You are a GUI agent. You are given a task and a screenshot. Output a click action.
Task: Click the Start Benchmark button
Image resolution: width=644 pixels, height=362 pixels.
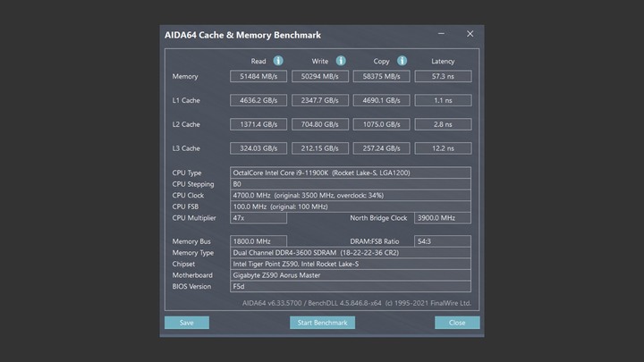tap(322, 323)
